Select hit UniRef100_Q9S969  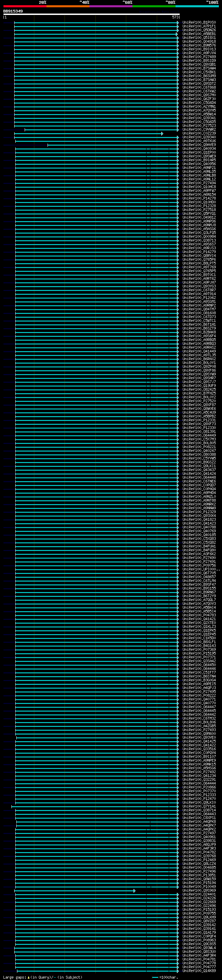[199, 890]
